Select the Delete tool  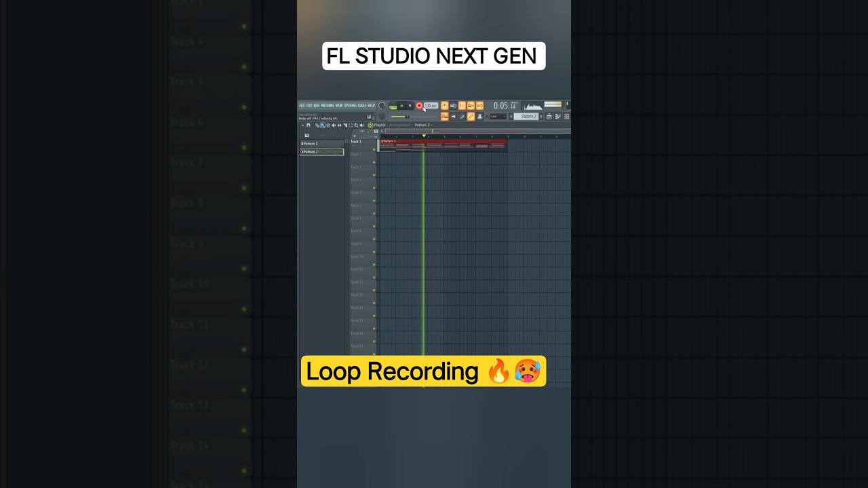point(328,125)
